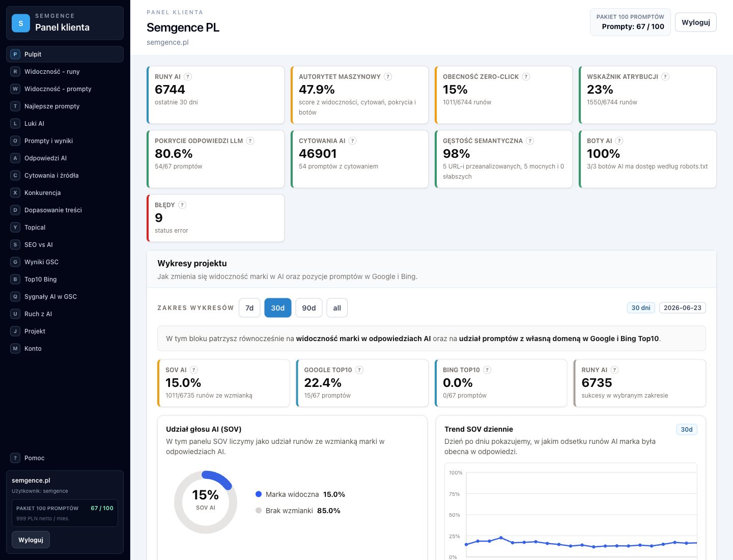This screenshot has height=560, width=733.
Task: Open Pulpit in the sidebar menu
Action: pyautogui.click(x=65, y=54)
